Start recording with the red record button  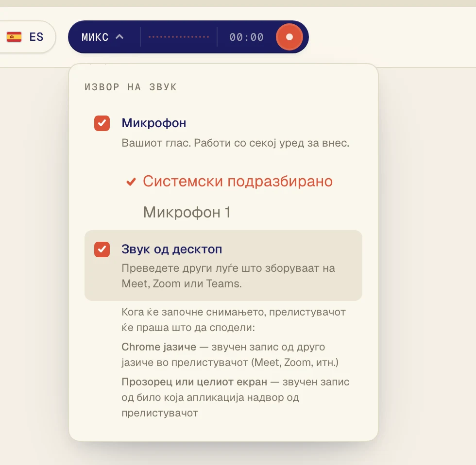(x=289, y=37)
